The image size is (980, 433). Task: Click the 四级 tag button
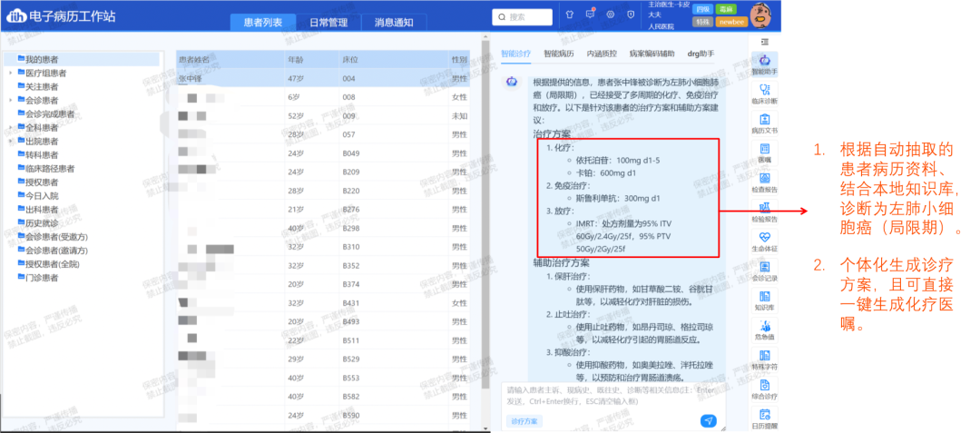(x=703, y=9)
